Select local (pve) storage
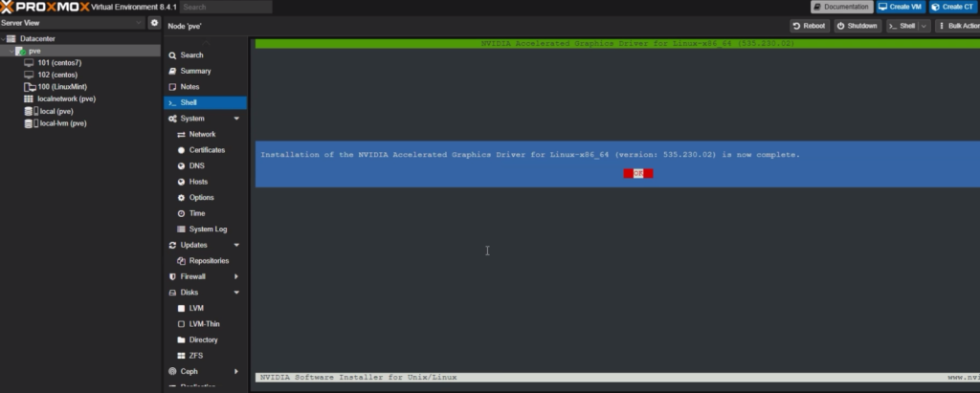Screen dimensions: 980x393 click(x=56, y=111)
